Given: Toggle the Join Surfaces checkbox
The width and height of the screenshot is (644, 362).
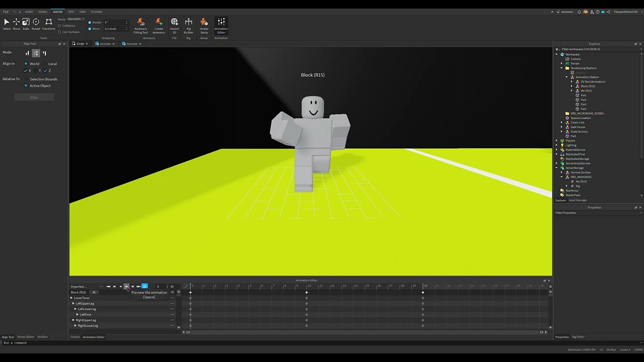Looking at the screenshot, I should tap(60, 32).
